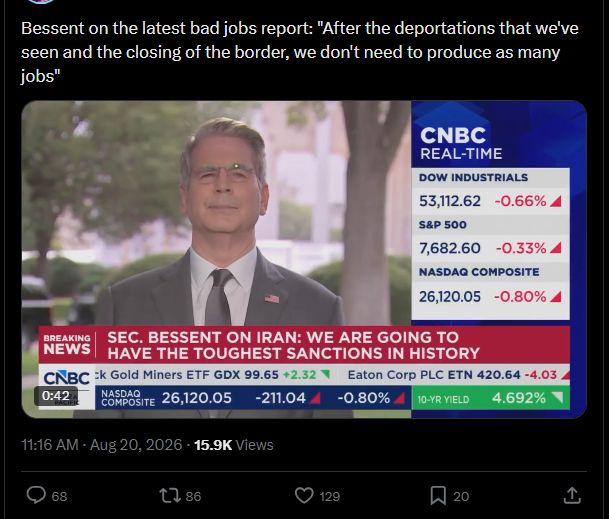609x519 pixels.
Task: Like the post with heart icon
Action: pos(304,496)
